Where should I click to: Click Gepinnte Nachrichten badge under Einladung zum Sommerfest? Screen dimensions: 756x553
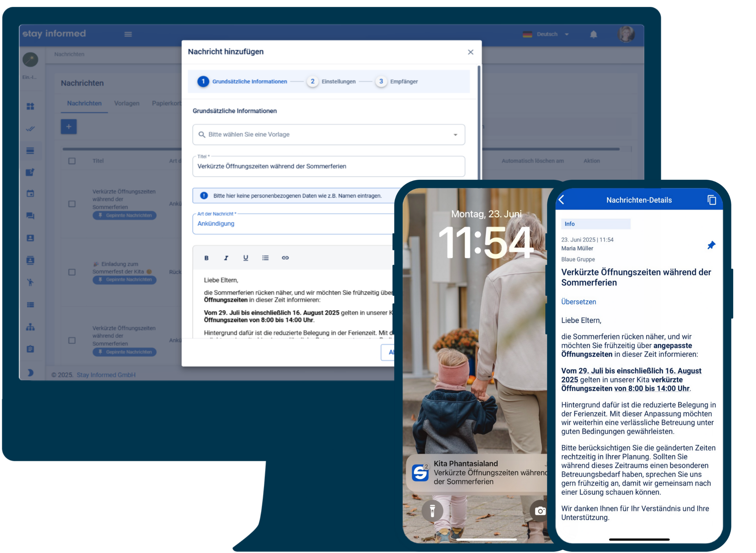click(x=125, y=279)
